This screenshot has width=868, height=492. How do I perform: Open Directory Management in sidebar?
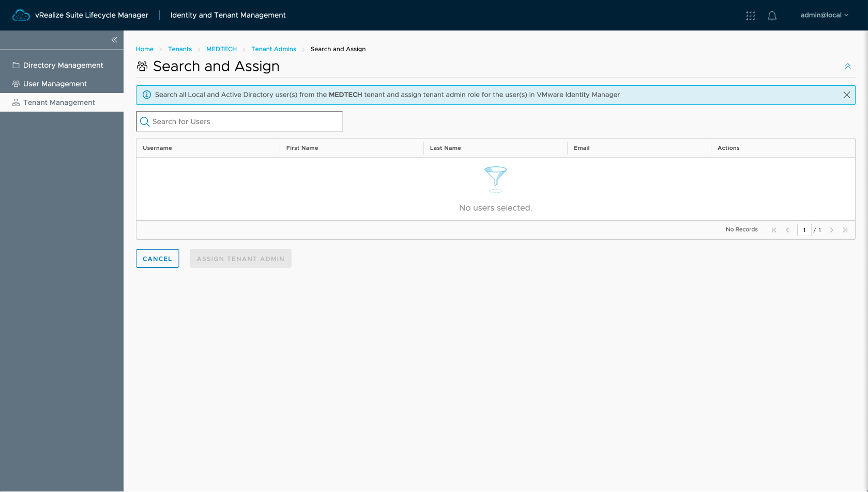pyautogui.click(x=63, y=65)
